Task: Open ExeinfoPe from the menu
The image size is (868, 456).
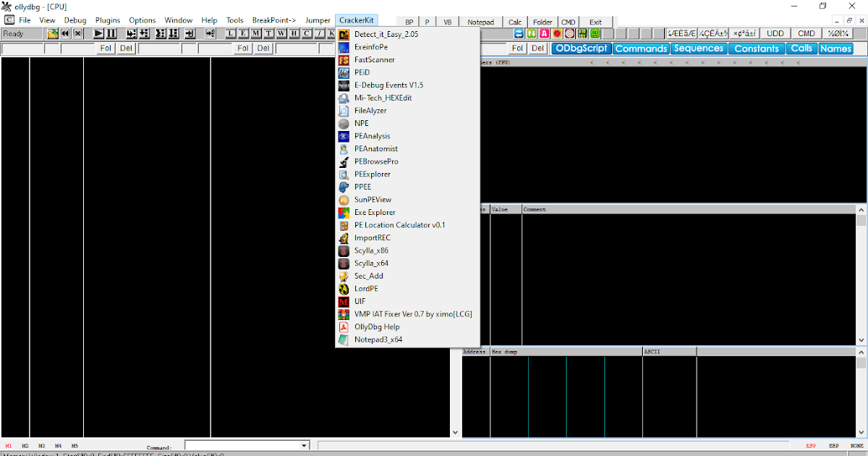Action: pos(407,47)
